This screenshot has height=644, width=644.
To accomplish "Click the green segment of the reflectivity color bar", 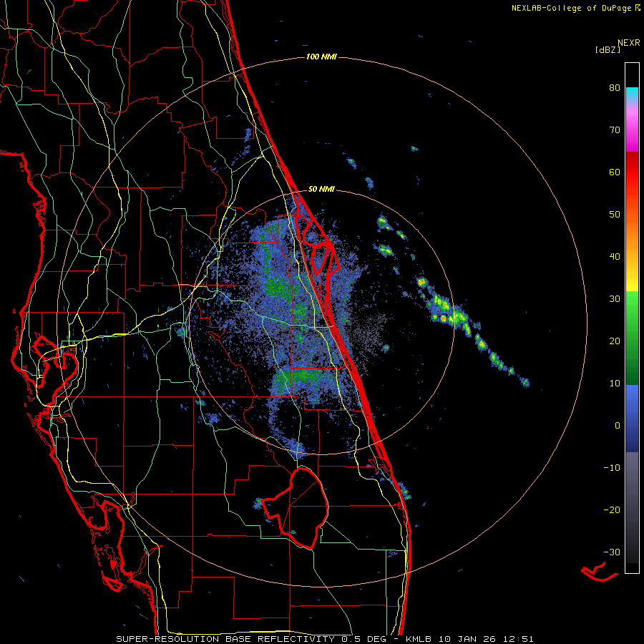I will point(632,338).
